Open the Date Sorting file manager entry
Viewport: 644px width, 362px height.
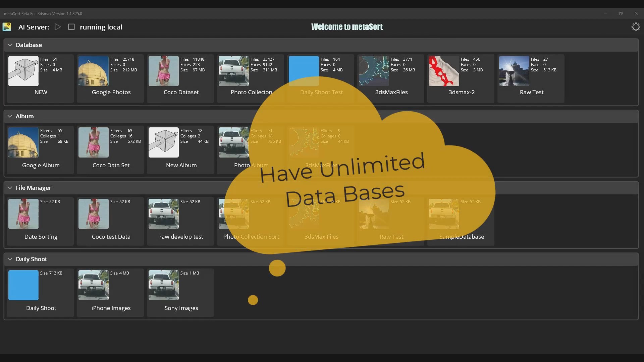(x=23, y=214)
